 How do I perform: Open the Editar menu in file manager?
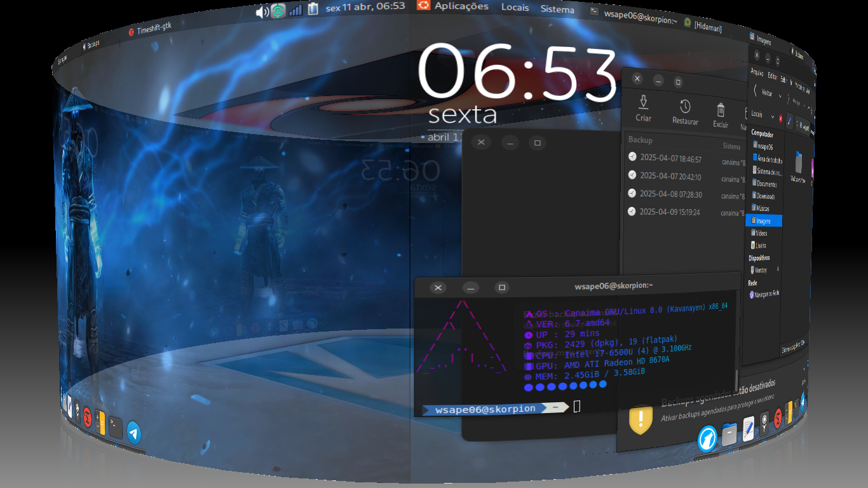click(x=771, y=76)
